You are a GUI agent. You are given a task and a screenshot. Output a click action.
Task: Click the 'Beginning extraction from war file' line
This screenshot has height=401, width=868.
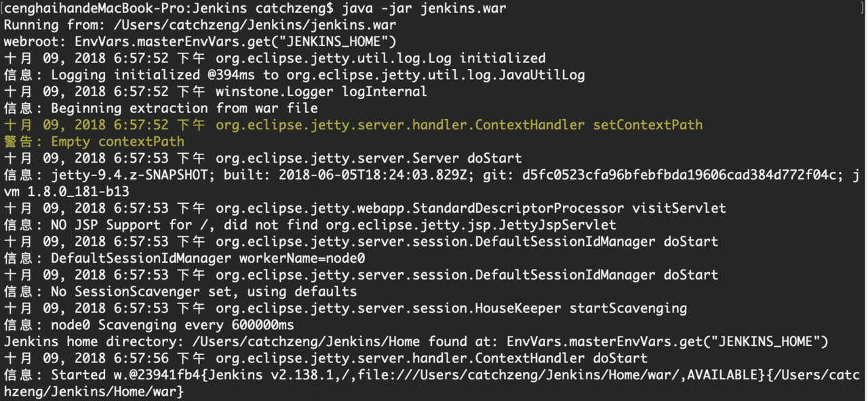161,108
